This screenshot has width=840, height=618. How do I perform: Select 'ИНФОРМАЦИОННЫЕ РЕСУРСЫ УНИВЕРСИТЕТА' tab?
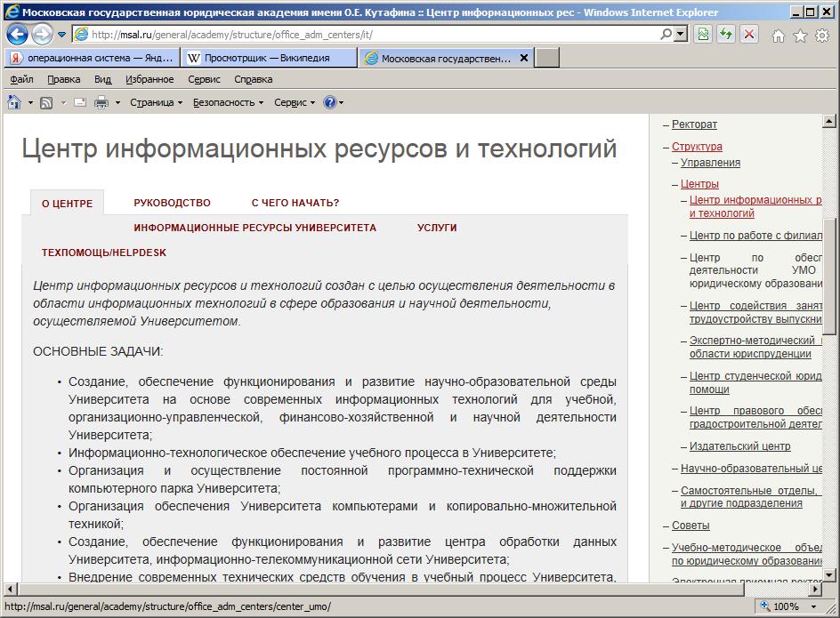click(255, 228)
